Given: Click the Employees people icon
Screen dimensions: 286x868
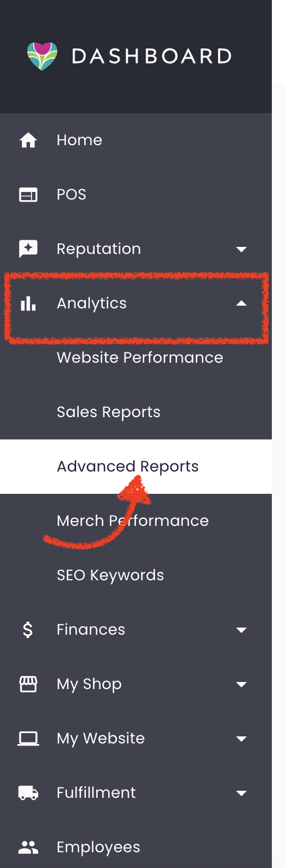Looking at the screenshot, I should pyautogui.click(x=28, y=847).
